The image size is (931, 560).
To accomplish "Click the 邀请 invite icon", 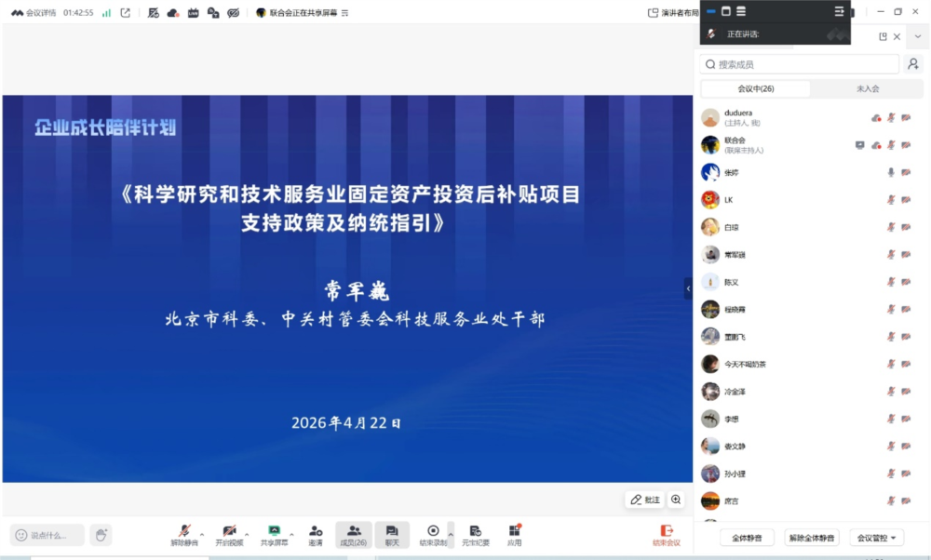I will [317, 530].
